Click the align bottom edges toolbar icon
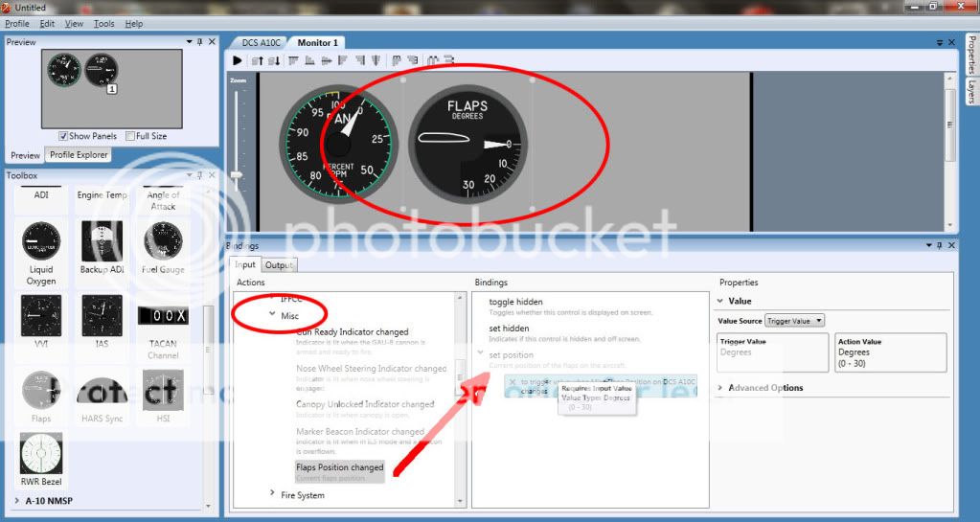The width and height of the screenshot is (980, 522). pyautogui.click(x=310, y=60)
